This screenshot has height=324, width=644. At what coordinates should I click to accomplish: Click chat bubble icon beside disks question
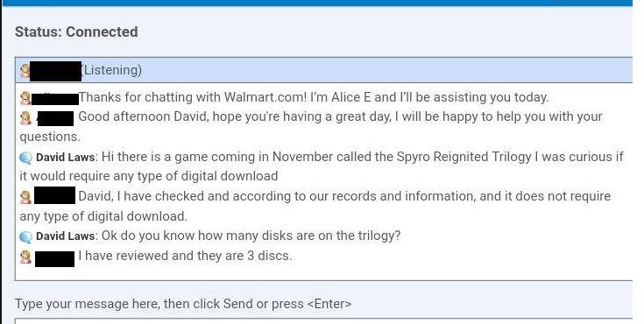25,237
